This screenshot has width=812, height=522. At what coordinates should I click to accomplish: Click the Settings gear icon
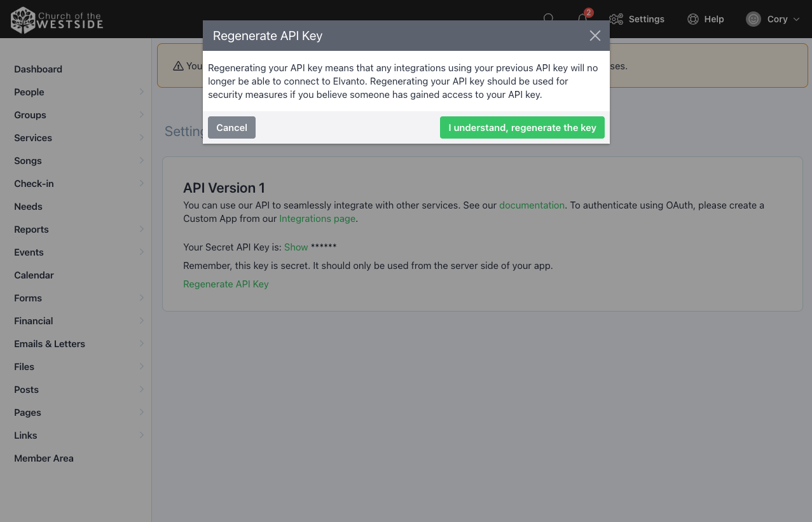(616, 19)
